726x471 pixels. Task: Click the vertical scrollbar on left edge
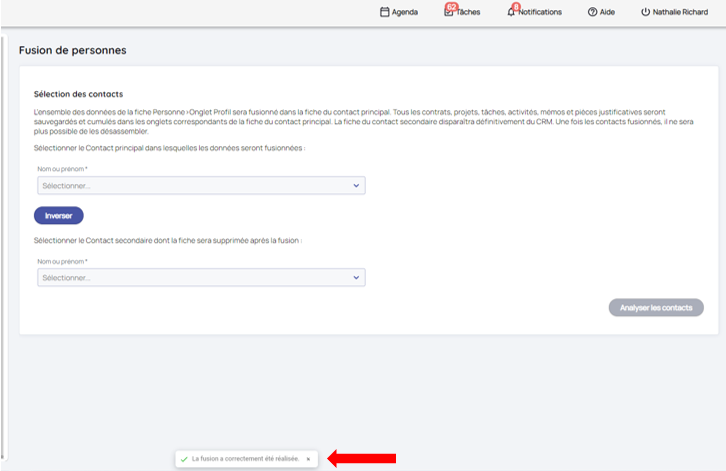point(3,240)
